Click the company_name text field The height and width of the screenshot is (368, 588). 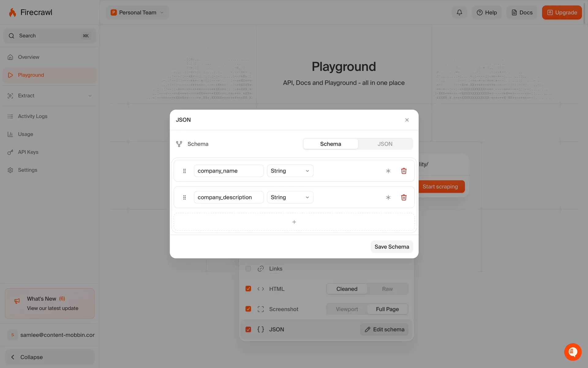pyautogui.click(x=228, y=171)
